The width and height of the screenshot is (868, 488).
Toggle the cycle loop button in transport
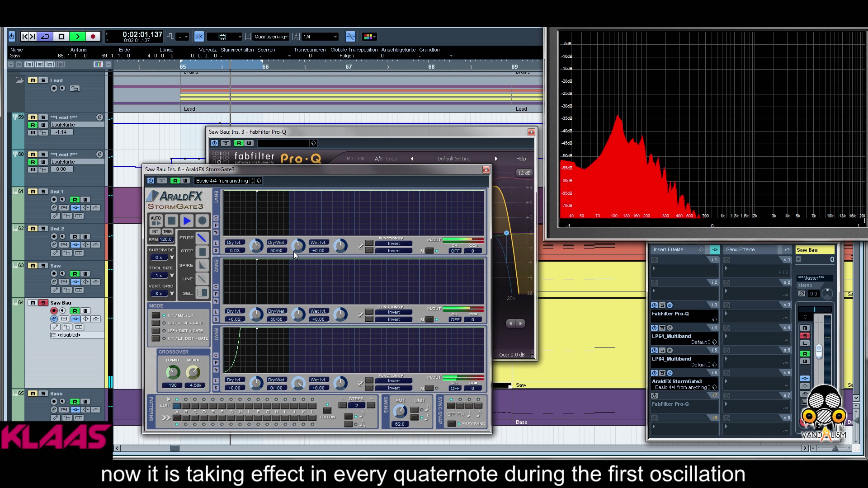[46, 37]
